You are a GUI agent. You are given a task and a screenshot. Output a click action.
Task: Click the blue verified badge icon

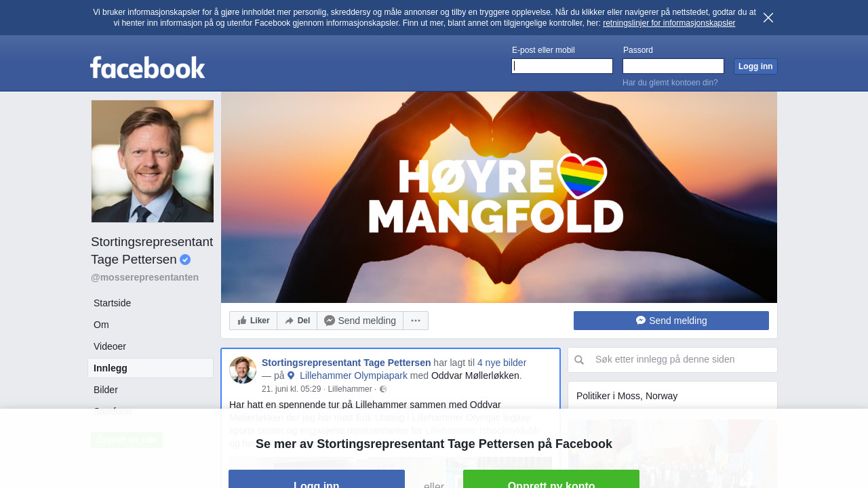[185, 260]
